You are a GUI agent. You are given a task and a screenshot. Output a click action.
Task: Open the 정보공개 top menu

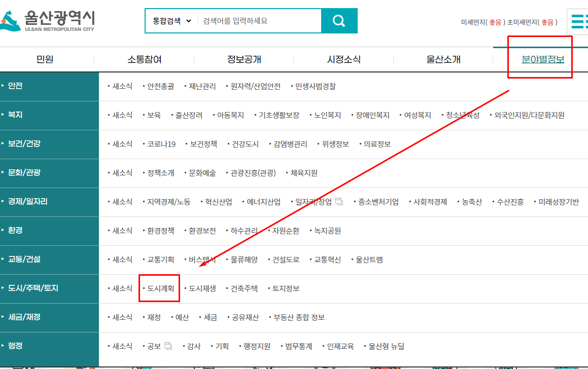(x=244, y=59)
